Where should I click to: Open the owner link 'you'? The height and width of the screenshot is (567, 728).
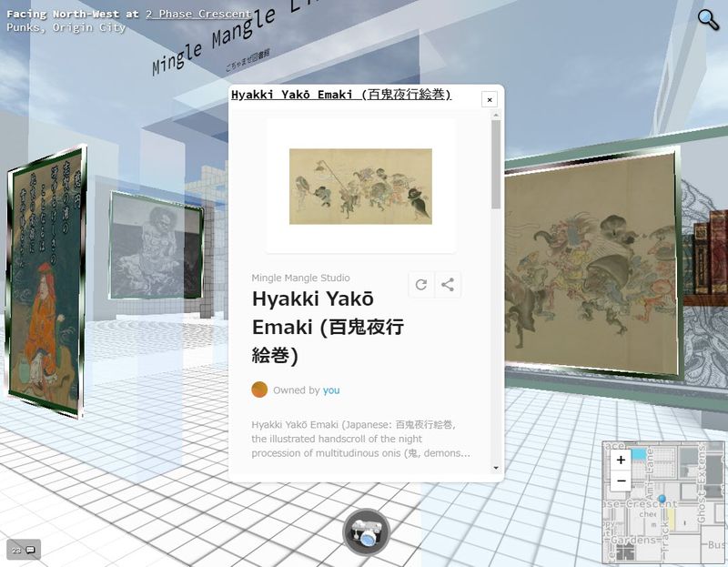pyautogui.click(x=331, y=390)
